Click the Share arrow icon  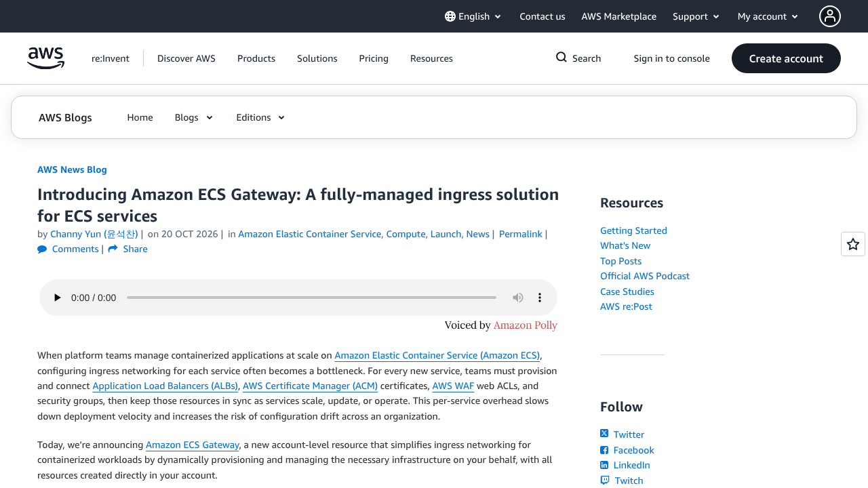coord(113,249)
